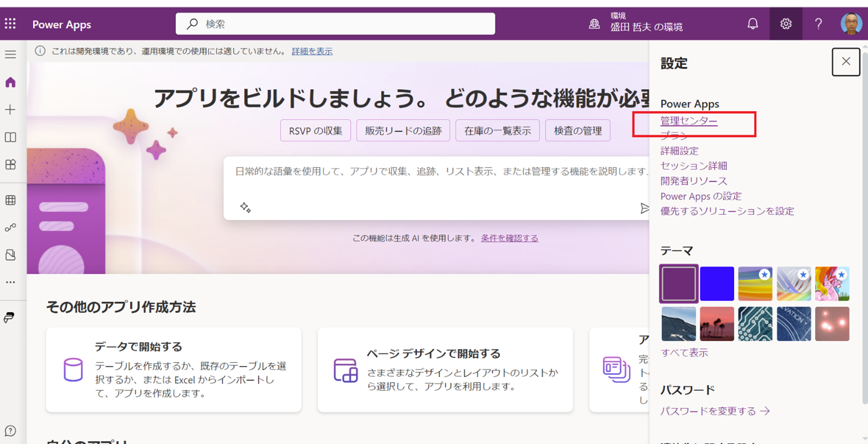The image size is (868, 444).
Task: Click the Copilot sparkle icon in prompt box
Action: 245,207
